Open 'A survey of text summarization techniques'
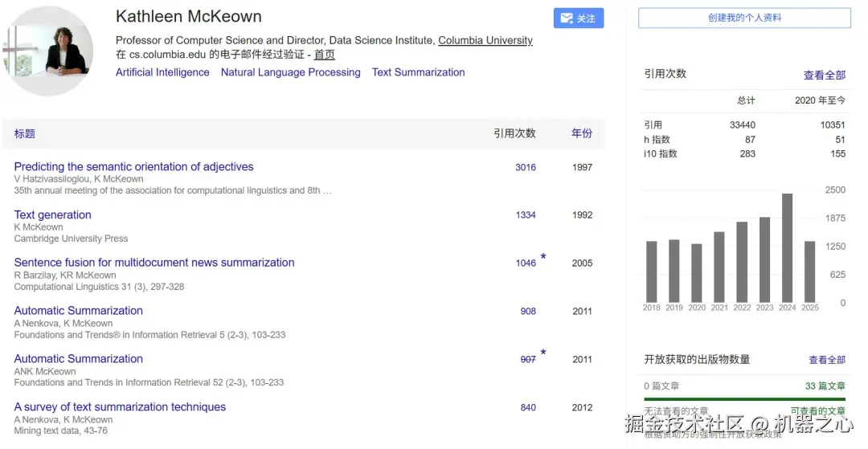The height and width of the screenshot is (449, 868). tap(120, 407)
